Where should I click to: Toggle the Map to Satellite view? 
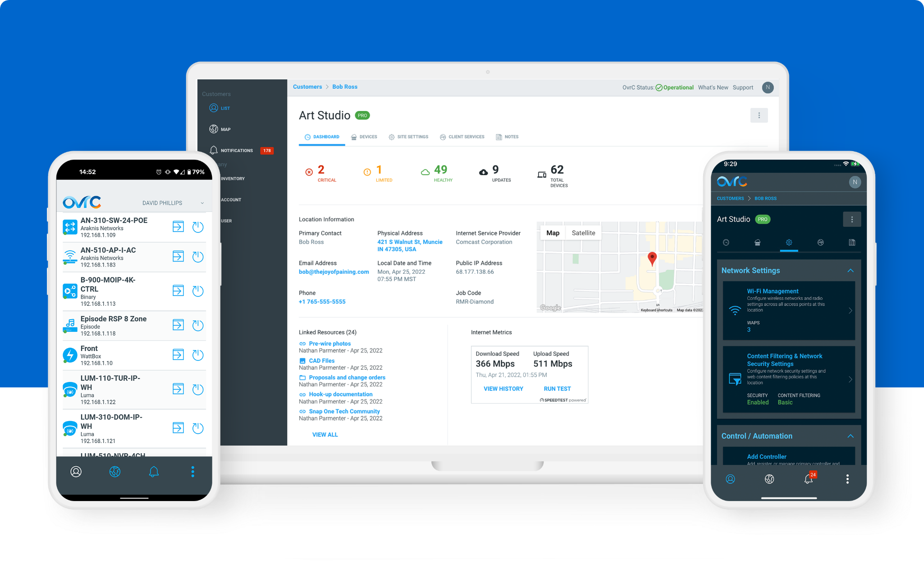[x=583, y=233]
